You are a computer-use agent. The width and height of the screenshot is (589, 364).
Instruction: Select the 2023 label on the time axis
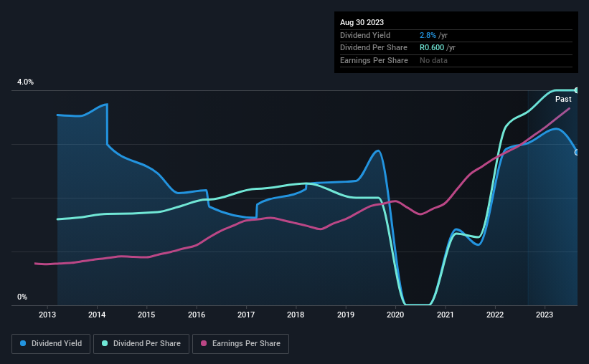click(x=545, y=315)
